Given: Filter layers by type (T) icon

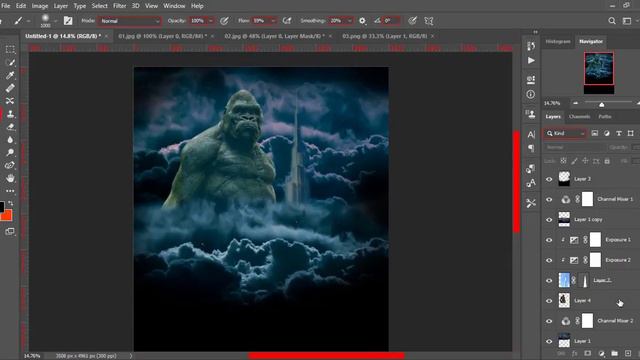Looking at the screenshot, I should tap(619, 133).
